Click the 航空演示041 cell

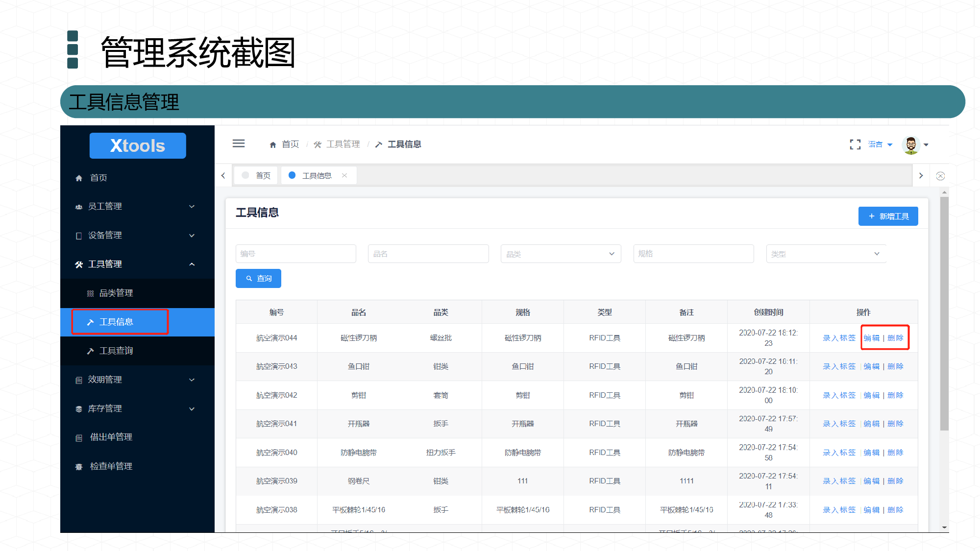(x=276, y=424)
